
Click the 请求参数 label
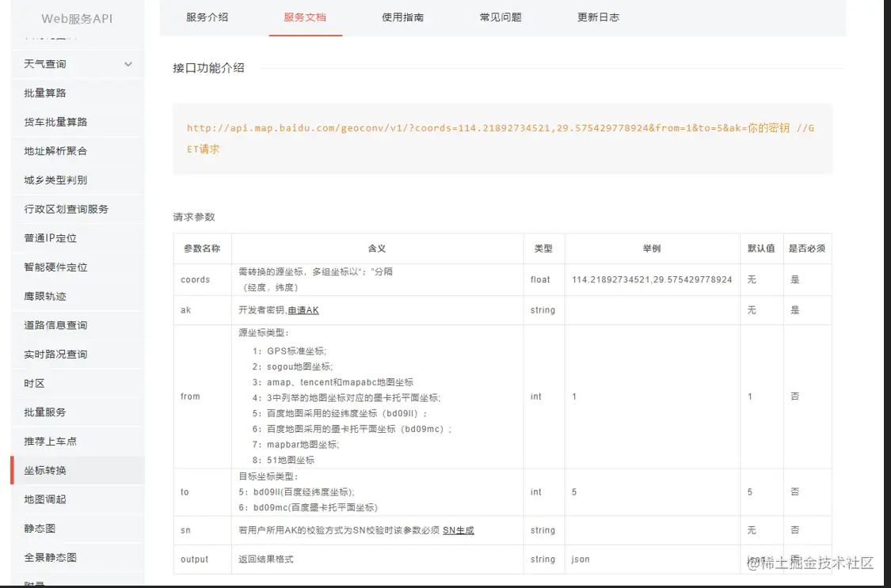[x=194, y=217]
